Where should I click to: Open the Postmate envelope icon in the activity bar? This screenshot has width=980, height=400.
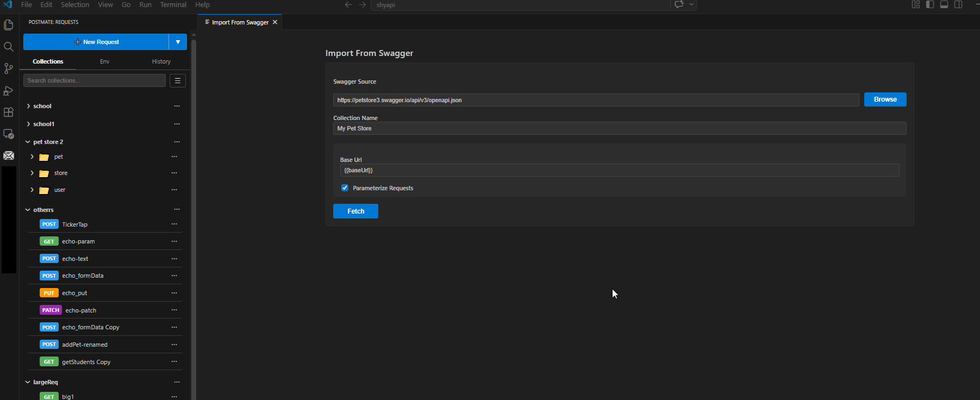click(x=9, y=155)
